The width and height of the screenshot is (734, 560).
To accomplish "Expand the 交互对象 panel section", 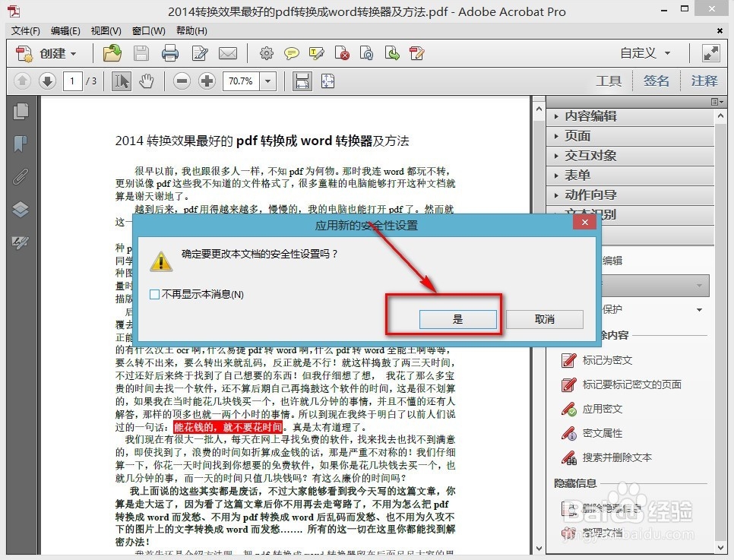I will 630,156.
